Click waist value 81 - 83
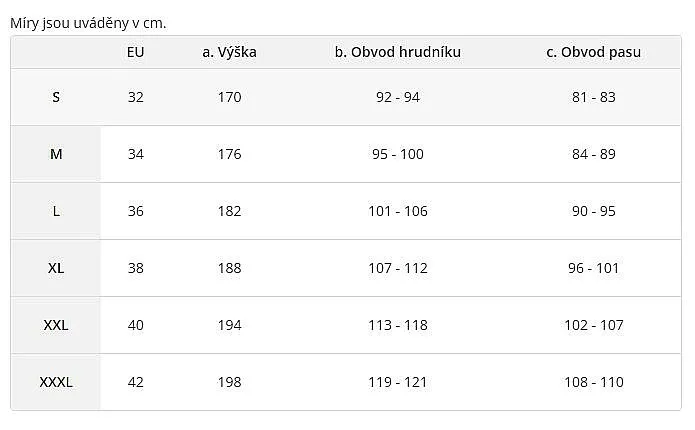 [593, 97]
